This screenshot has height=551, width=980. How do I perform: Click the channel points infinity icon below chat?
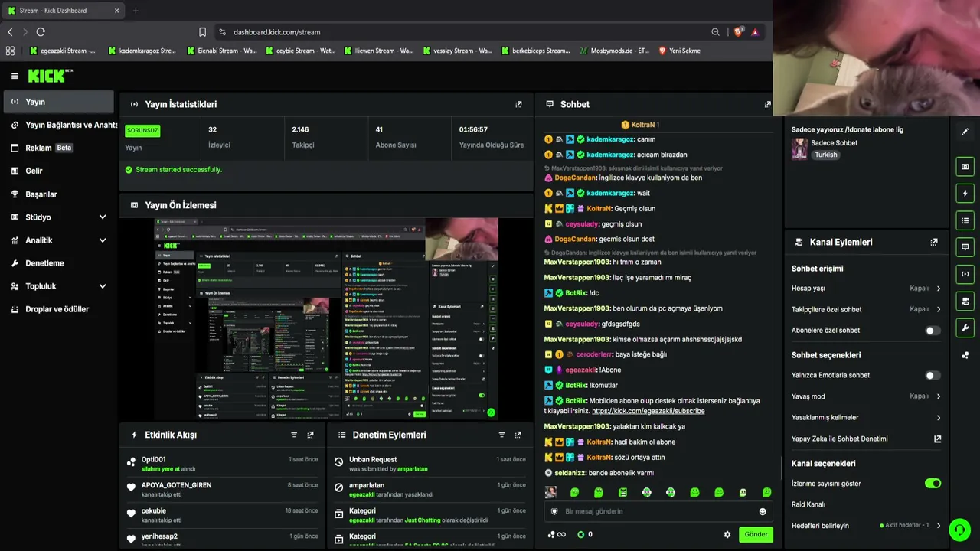tap(557, 534)
